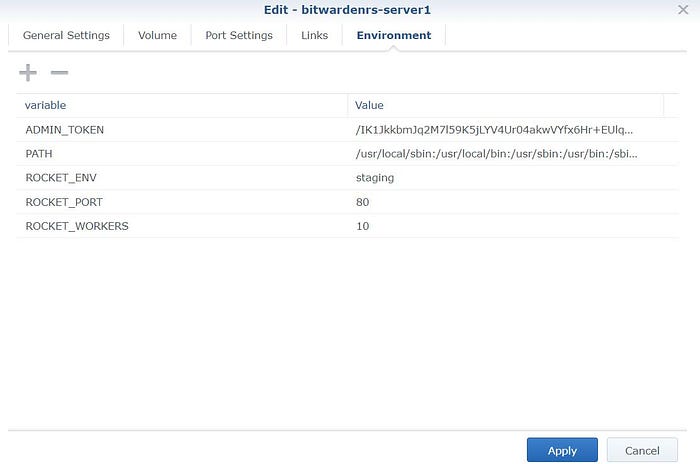Switch to General Settings tab
This screenshot has width=700, height=464.
click(x=66, y=35)
